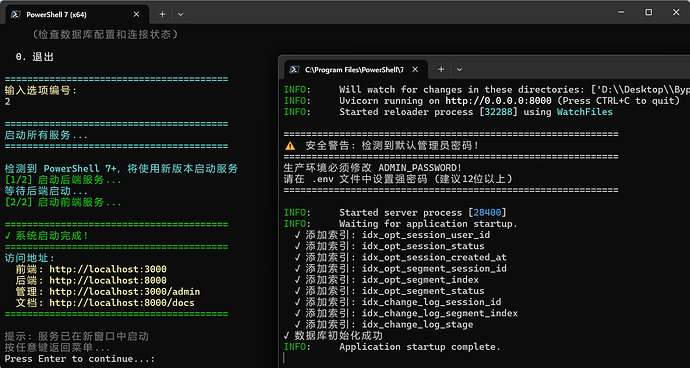Image resolution: width=690 pixels, height=368 pixels.
Task: Click the 'idx_opt_segment_index' index line
Action: pyautogui.click(x=386, y=280)
